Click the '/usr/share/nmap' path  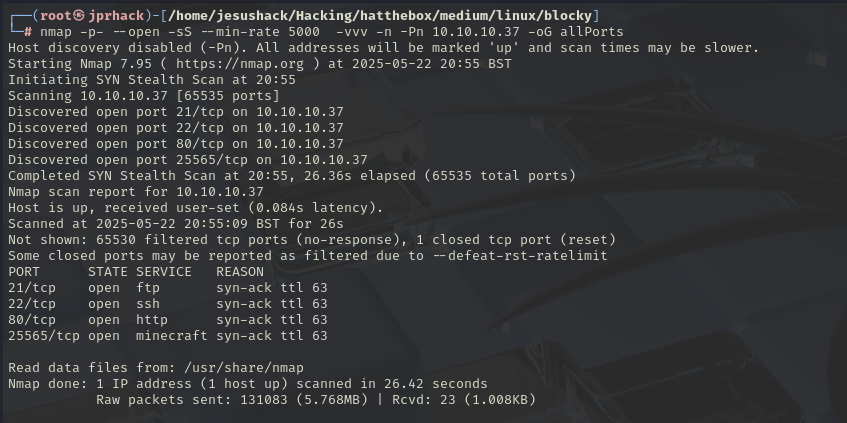coord(244,368)
